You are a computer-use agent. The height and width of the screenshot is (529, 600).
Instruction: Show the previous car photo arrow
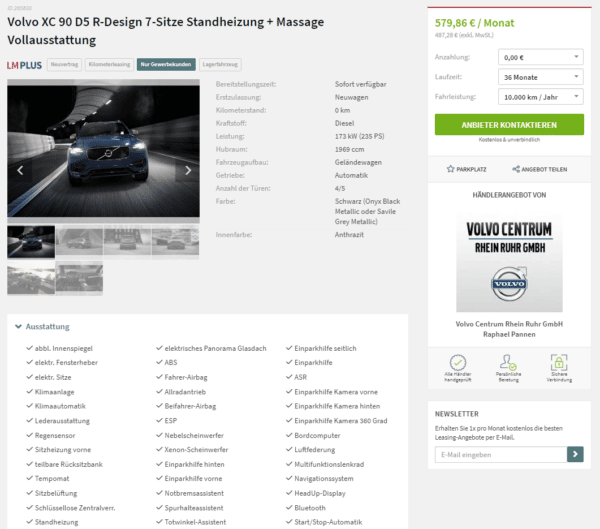(x=20, y=170)
